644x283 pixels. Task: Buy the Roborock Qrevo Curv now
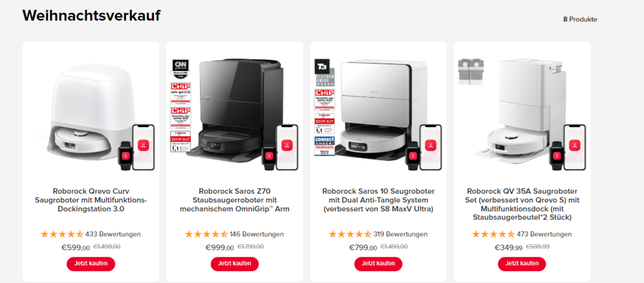point(91,264)
